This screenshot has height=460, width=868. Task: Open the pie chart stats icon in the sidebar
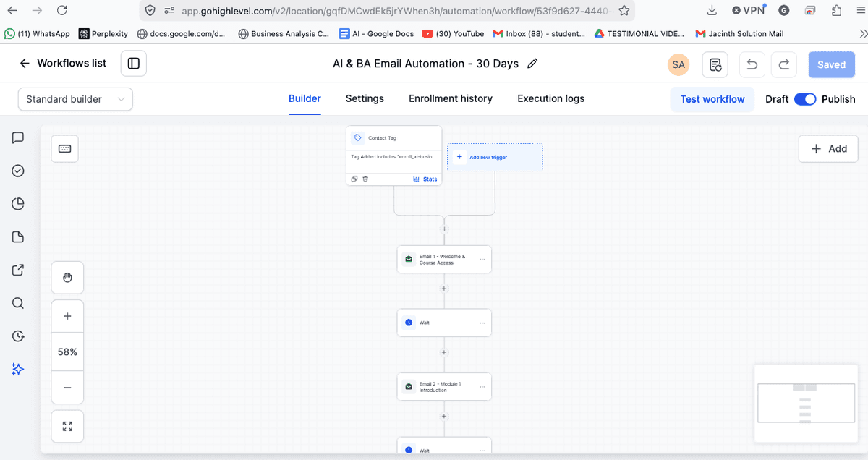pos(18,204)
